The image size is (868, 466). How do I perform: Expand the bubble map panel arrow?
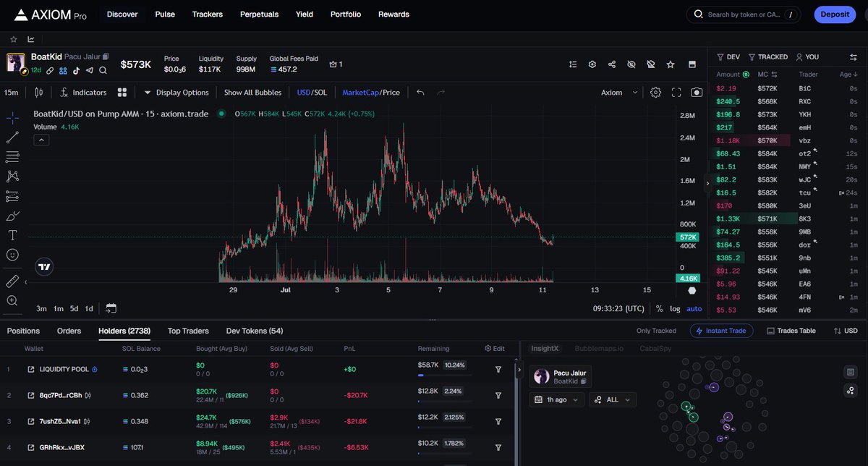tap(518, 369)
